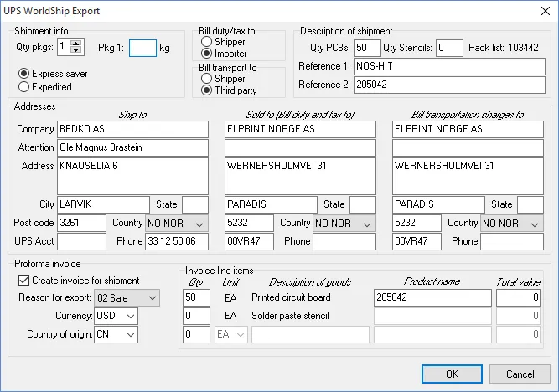Click Printed circuit board description text
Screen dimensions: 559x392
pos(291,297)
